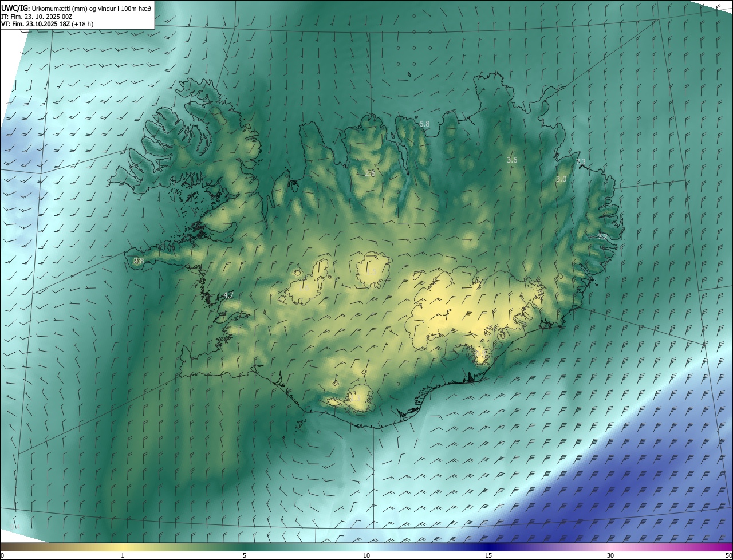This screenshot has width=733, height=560.
Task: Click the 2.8 precipitation value on the map
Action: 139,261
